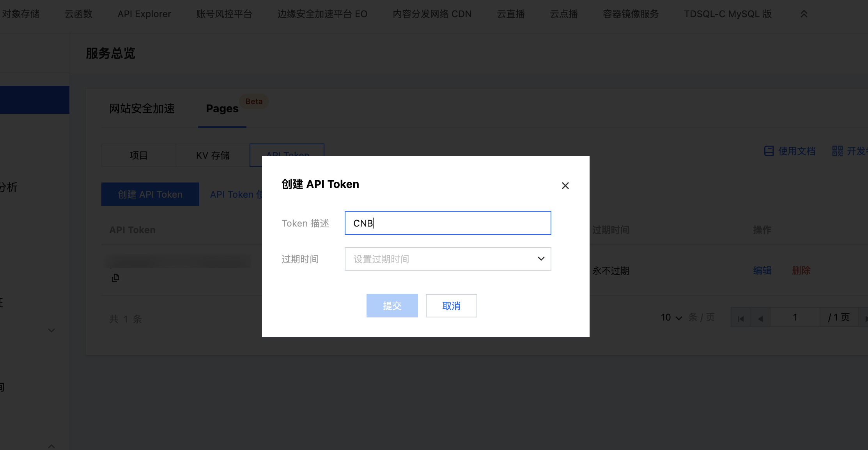The image size is (868, 450).
Task: Click the KV 存储 sub-tab
Action: [213, 155]
